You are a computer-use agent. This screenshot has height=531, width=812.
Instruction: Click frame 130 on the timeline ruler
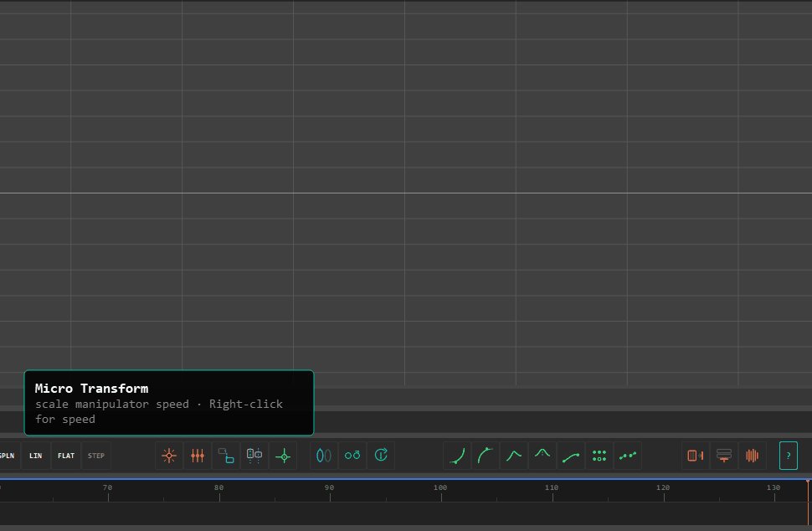773,488
